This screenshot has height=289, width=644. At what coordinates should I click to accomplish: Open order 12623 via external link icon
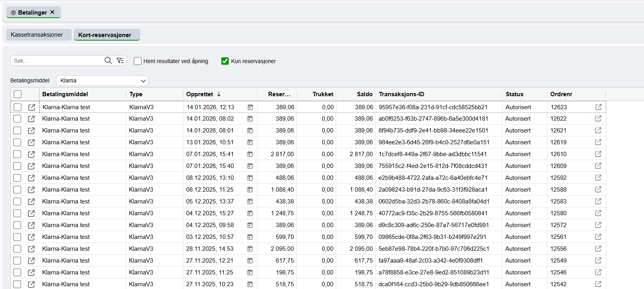click(599, 107)
